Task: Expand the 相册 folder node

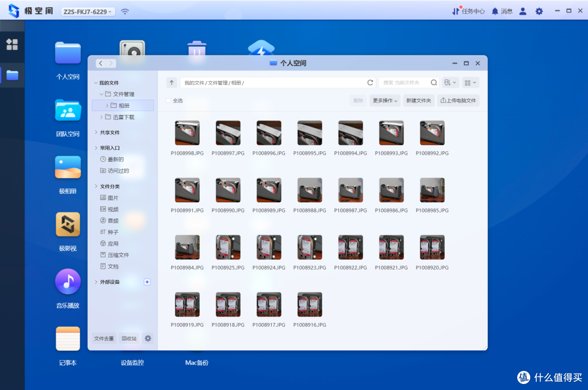Action: tap(107, 106)
